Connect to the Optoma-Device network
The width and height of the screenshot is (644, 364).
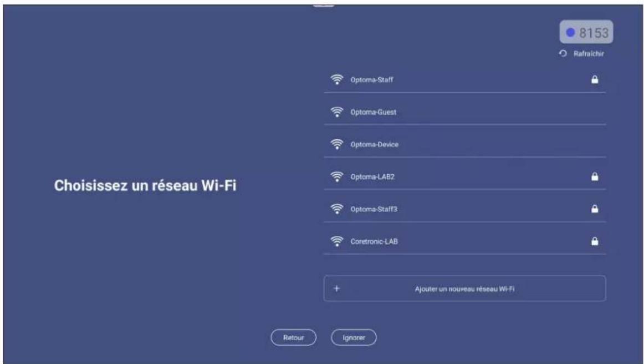click(x=464, y=144)
